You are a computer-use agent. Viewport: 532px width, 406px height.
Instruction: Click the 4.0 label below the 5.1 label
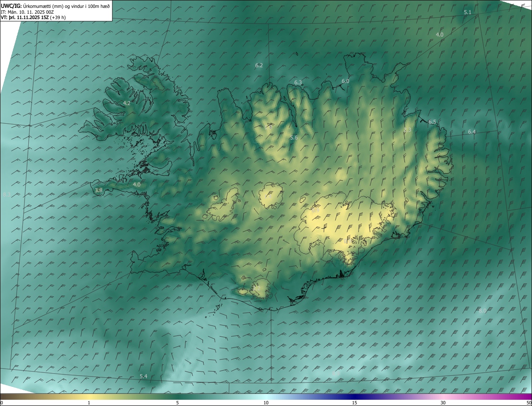(x=440, y=35)
